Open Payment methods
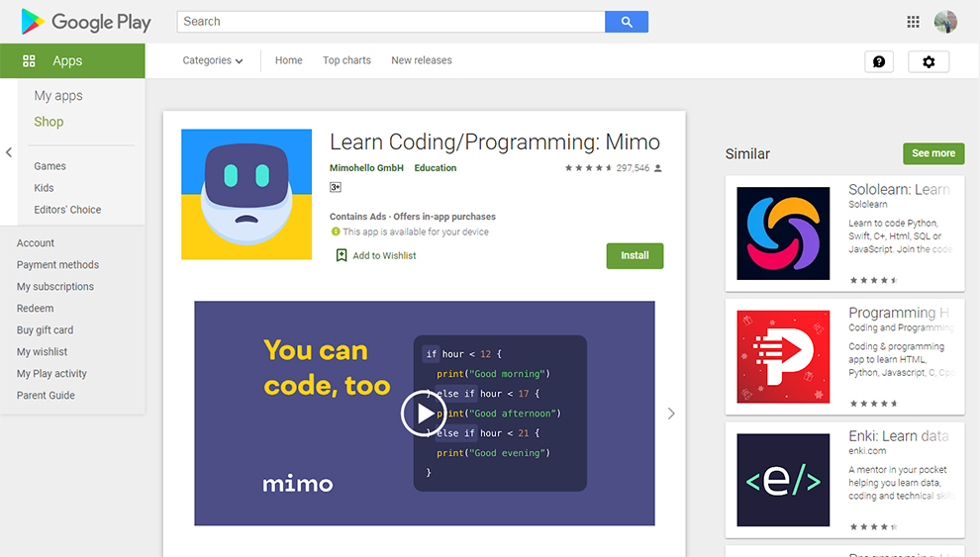 [57, 265]
